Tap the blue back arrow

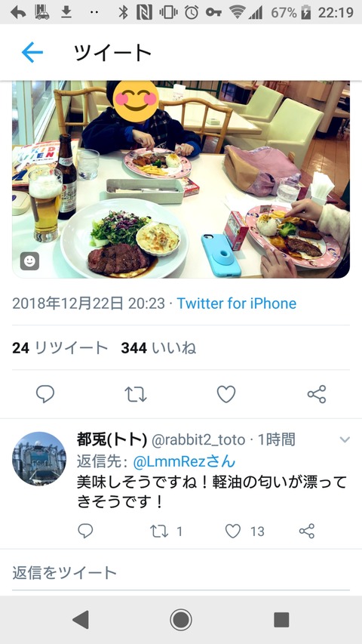(32, 53)
